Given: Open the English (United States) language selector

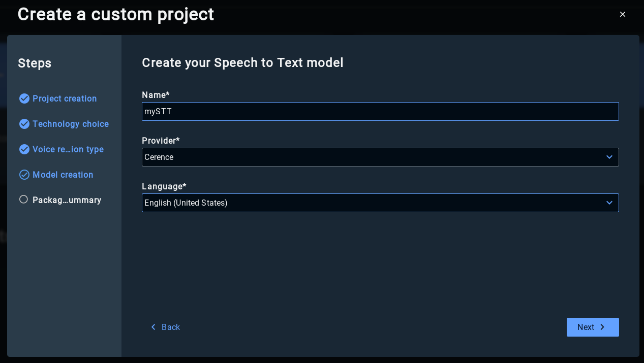Looking at the screenshot, I should coord(371,203).
